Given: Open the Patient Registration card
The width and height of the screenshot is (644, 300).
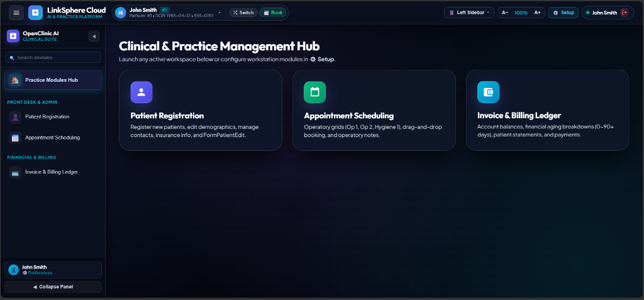Looking at the screenshot, I should coord(201,110).
